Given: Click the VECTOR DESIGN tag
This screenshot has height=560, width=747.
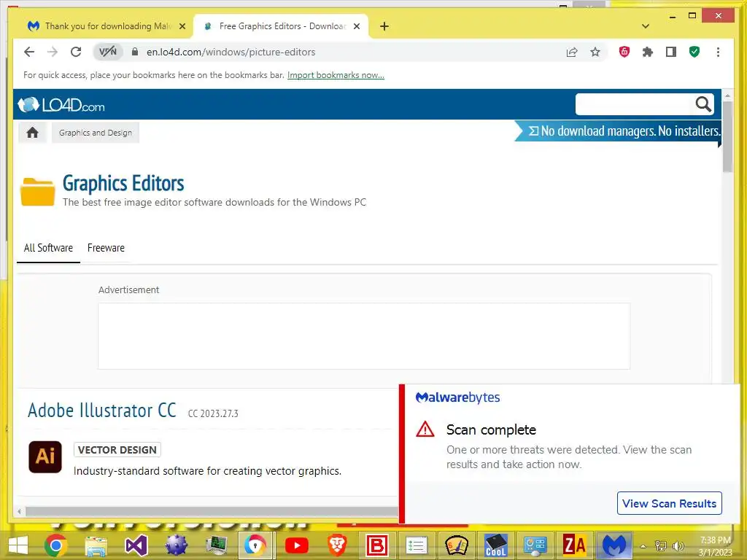Looking at the screenshot, I should point(117,450).
